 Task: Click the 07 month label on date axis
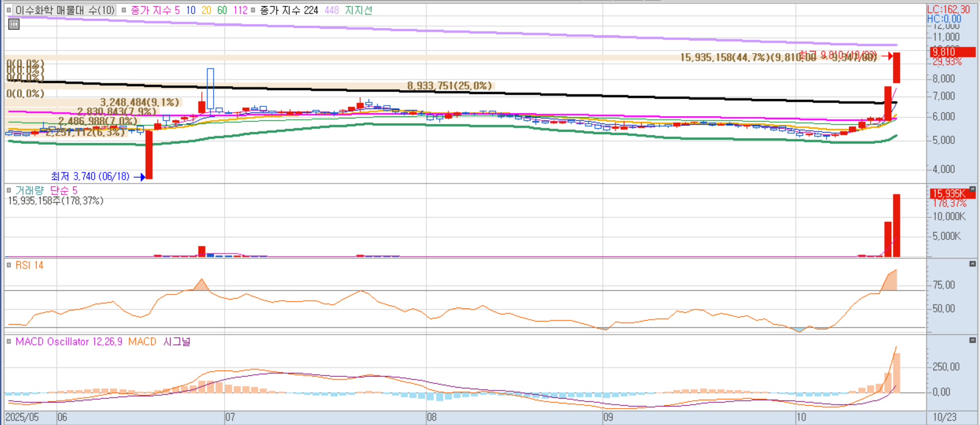tap(230, 418)
